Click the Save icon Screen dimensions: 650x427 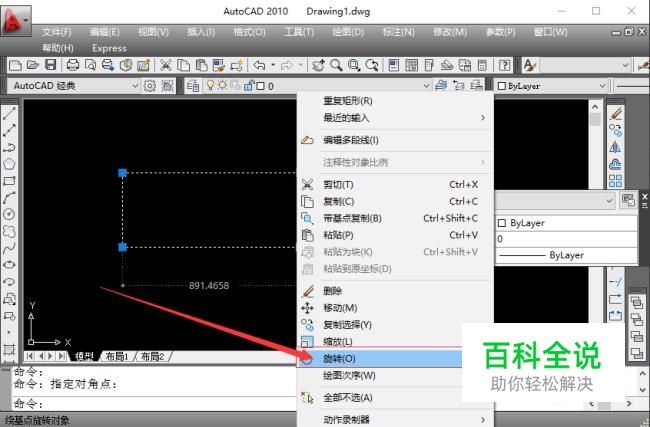point(51,65)
